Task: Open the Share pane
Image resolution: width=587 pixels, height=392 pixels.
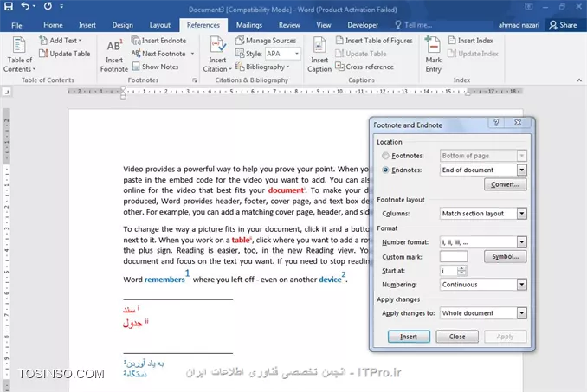Action: point(563,25)
